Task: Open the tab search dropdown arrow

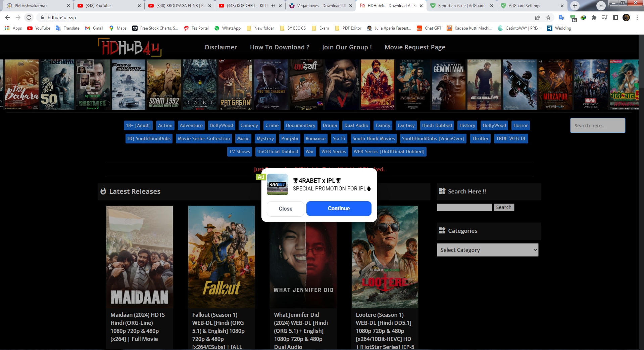Action: (x=601, y=6)
